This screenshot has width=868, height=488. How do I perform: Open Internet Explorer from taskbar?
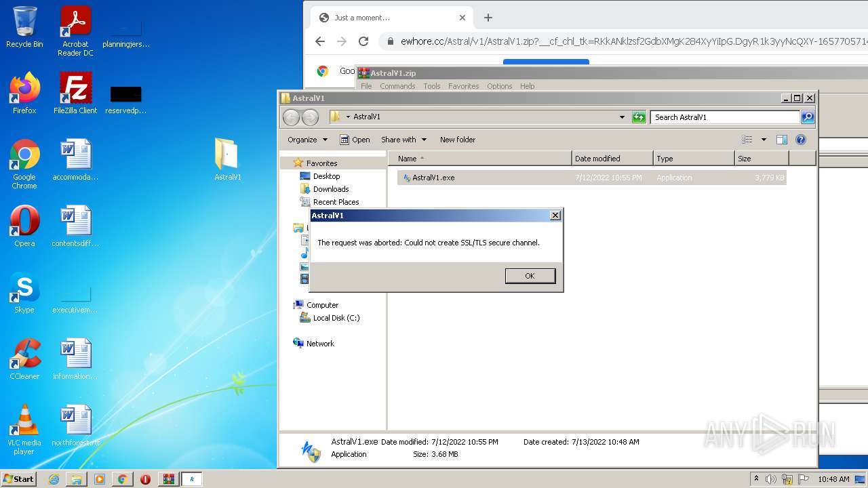coord(54,479)
